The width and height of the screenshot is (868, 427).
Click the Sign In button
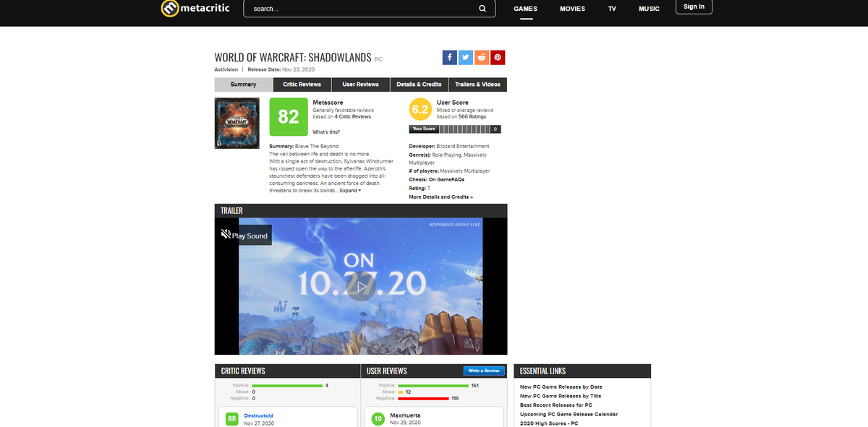click(x=694, y=7)
